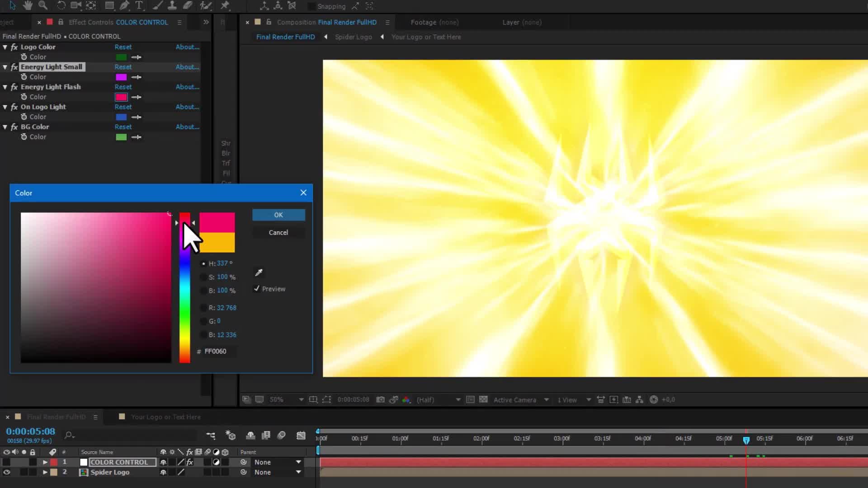Expand BG Color effect section

point(5,127)
